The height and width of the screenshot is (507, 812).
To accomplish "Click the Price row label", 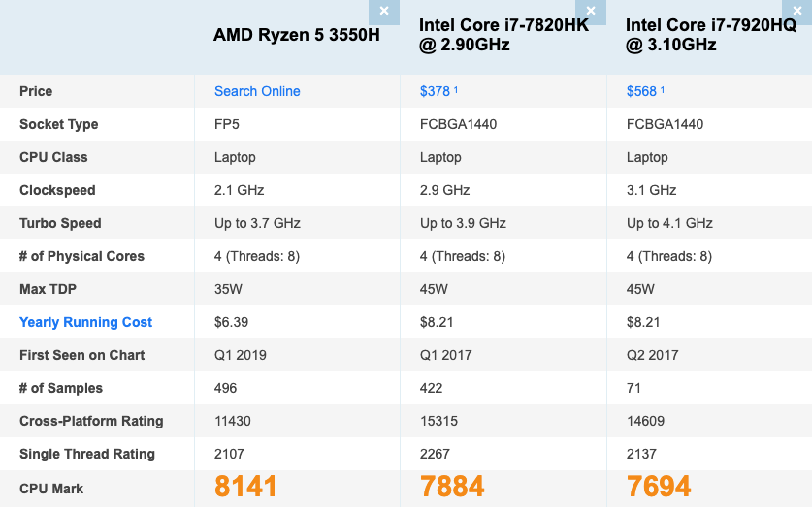I will pos(36,91).
